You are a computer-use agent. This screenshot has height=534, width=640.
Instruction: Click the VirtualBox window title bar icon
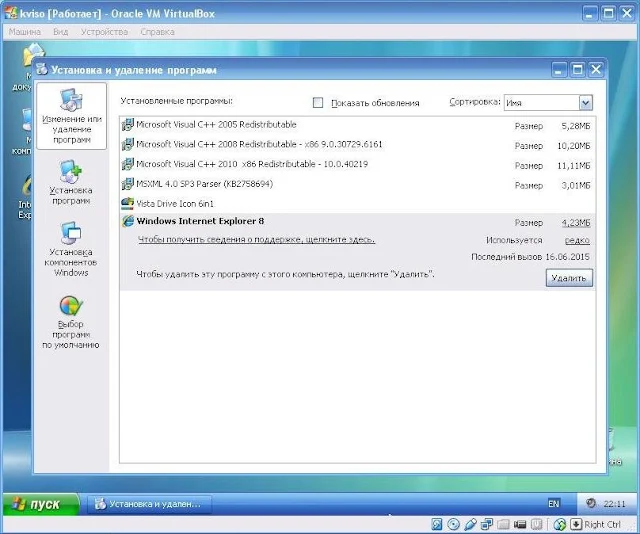click(x=11, y=13)
